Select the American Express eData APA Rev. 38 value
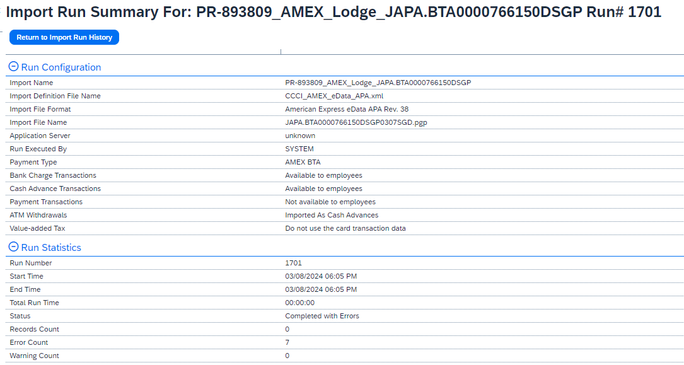This screenshot has width=684, height=365. click(x=347, y=109)
